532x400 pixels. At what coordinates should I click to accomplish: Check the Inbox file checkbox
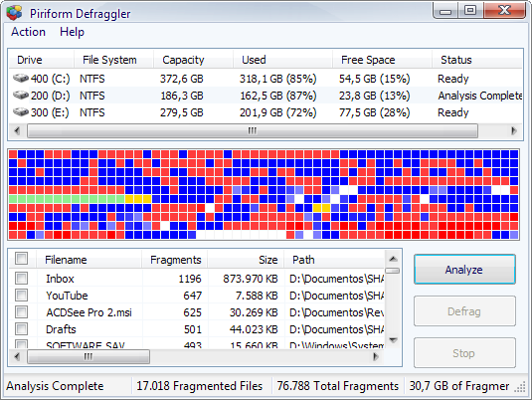tap(21, 279)
